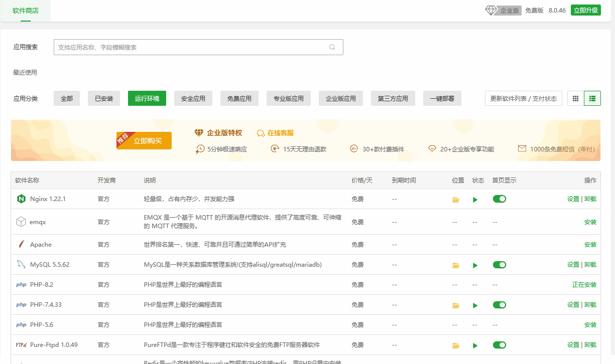Click the 15天无理由退款 refund icon
Viewport: 615px width, 364px height.
[275, 148]
